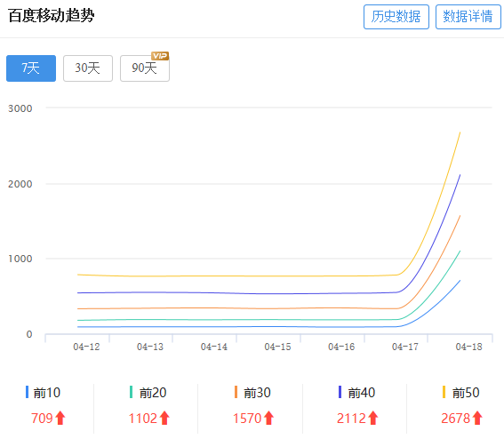The width and height of the screenshot is (504, 439).
Task: Click the VIP badge on 90天
Action: [160, 56]
